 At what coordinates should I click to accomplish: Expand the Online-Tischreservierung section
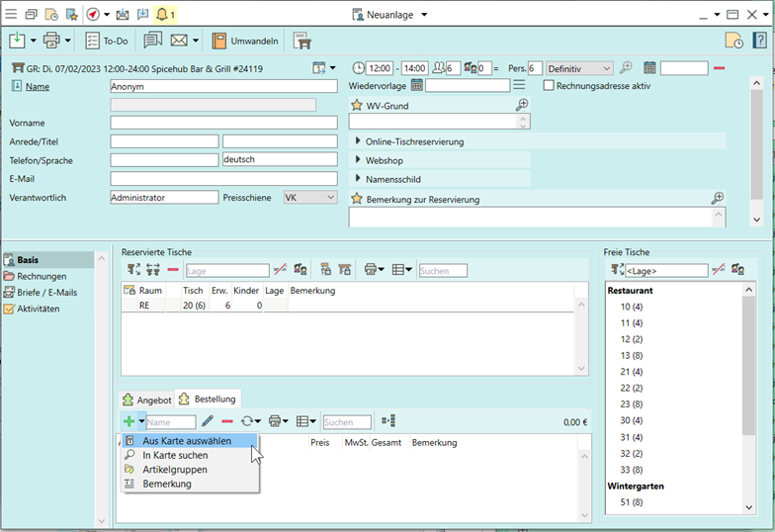click(x=358, y=141)
